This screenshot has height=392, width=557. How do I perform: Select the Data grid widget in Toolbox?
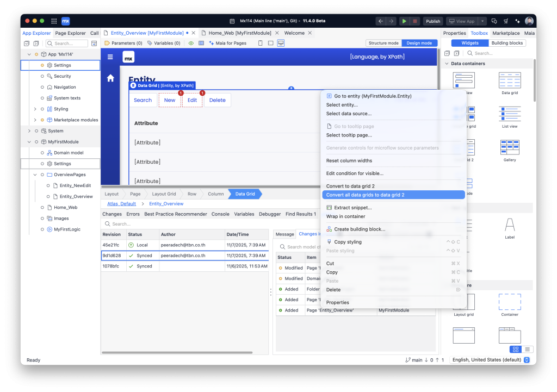click(x=510, y=83)
